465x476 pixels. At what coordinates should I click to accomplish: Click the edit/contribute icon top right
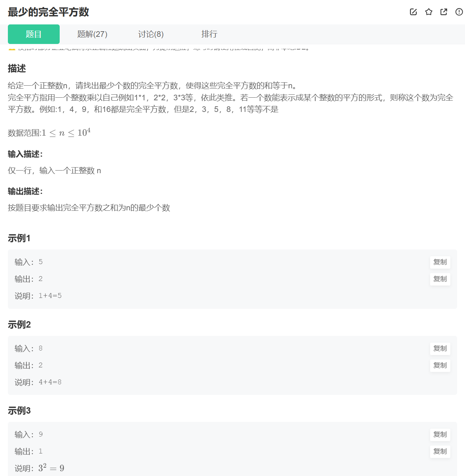pyautogui.click(x=413, y=12)
